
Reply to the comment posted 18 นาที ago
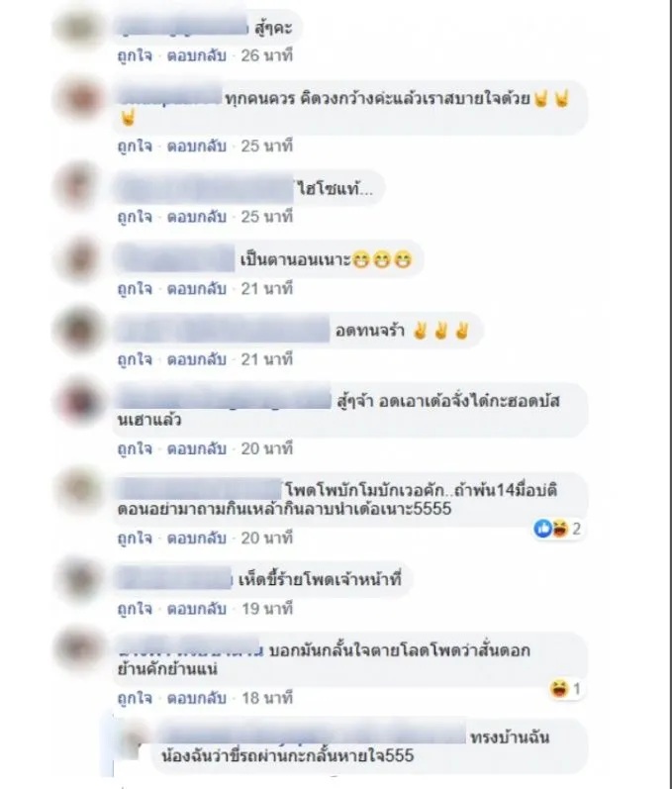coord(197,698)
